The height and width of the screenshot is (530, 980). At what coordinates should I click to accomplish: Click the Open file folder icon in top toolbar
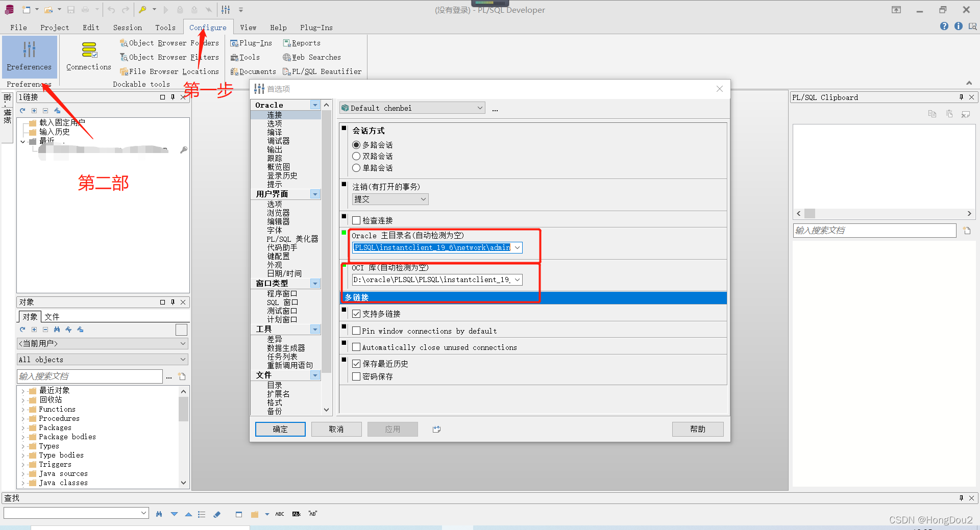[x=48, y=10]
